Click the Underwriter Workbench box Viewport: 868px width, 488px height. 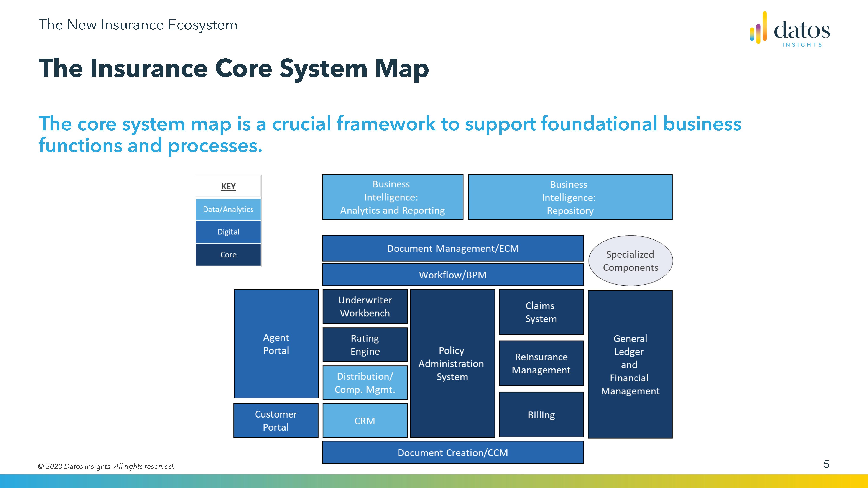(x=365, y=306)
